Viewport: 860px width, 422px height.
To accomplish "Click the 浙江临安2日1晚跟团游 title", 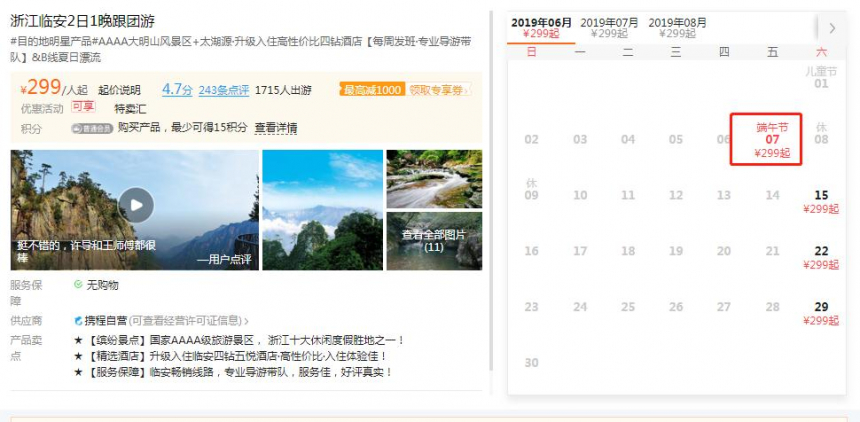I will pyautogui.click(x=83, y=21).
